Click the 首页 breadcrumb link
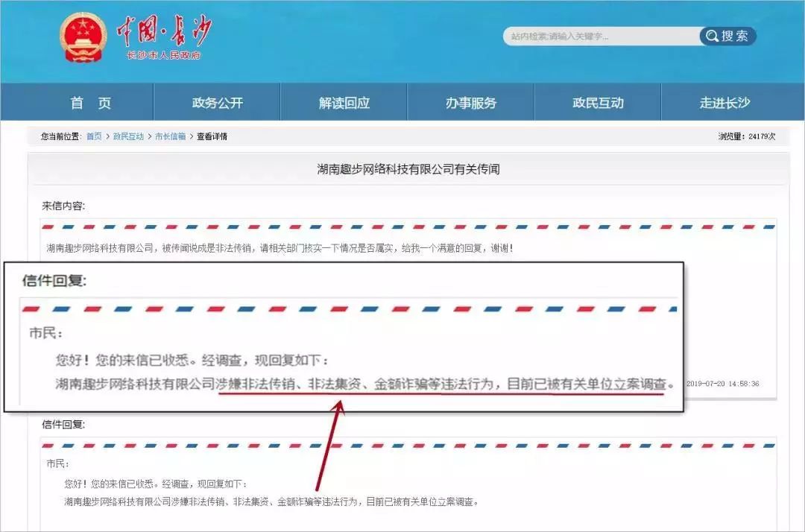The image size is (805, 532). pos(94,136)
